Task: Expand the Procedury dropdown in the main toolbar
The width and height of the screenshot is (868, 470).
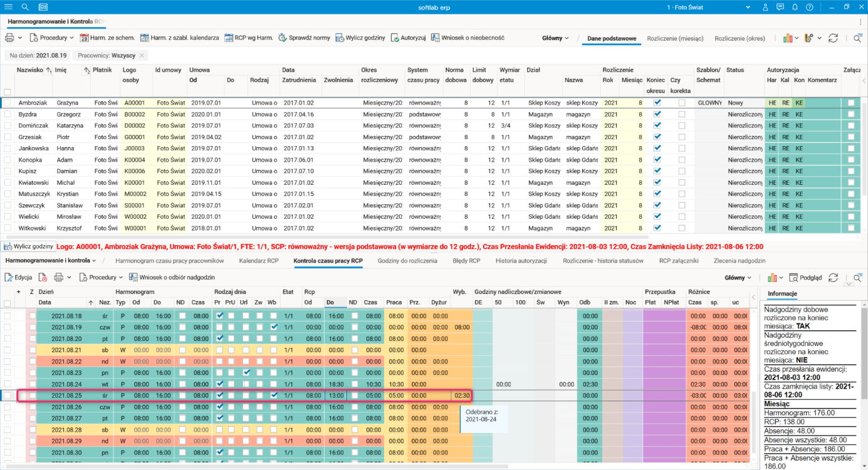Action: coord(53,38)
